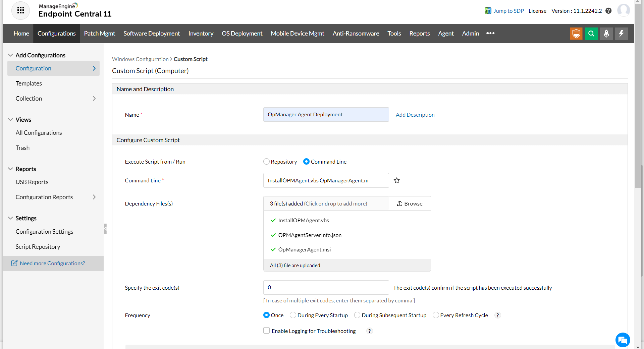Expand Configuration Reports submenu arrow
Viewport: 644px width, 349px height.
pos(94,197)
